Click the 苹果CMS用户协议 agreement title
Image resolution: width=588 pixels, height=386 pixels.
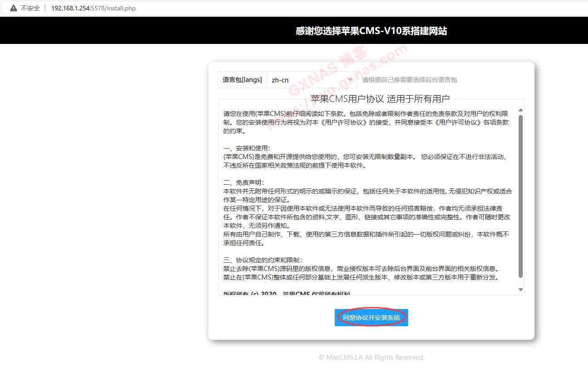click(380, 99)
